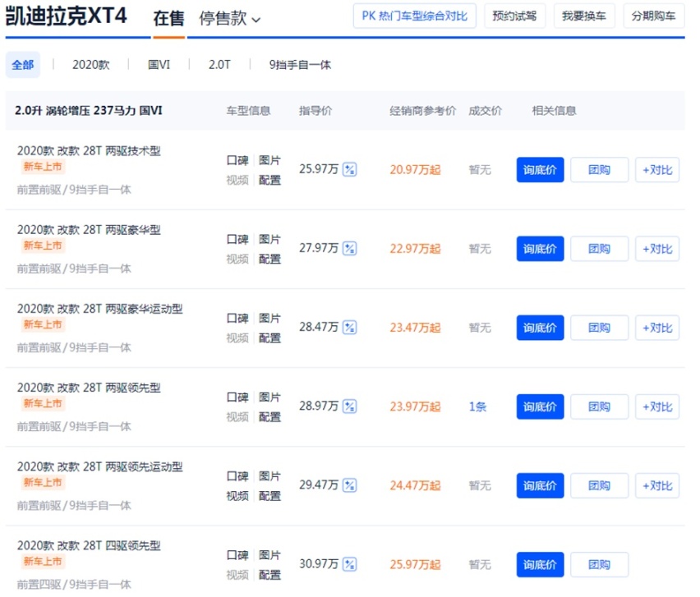The image size is (700, 597).
Task: Filter by 2020款
Action: [x=90, y=65]
